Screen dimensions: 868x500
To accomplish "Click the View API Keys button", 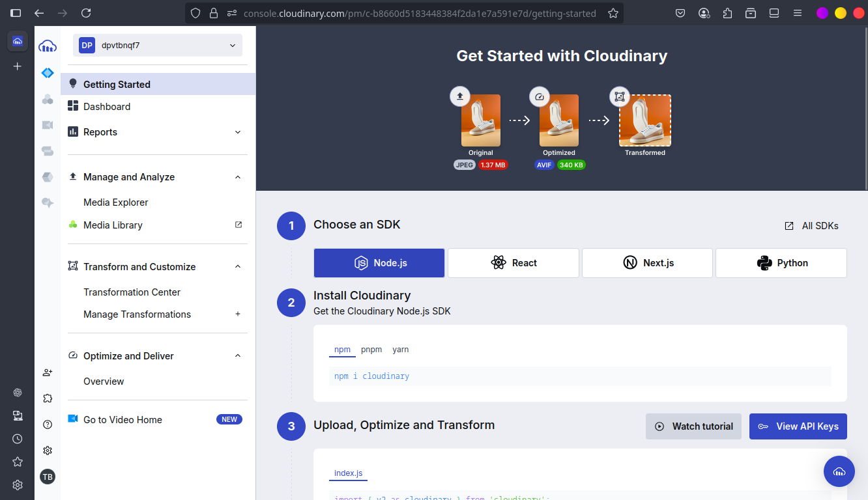I will tap(798, 426).
